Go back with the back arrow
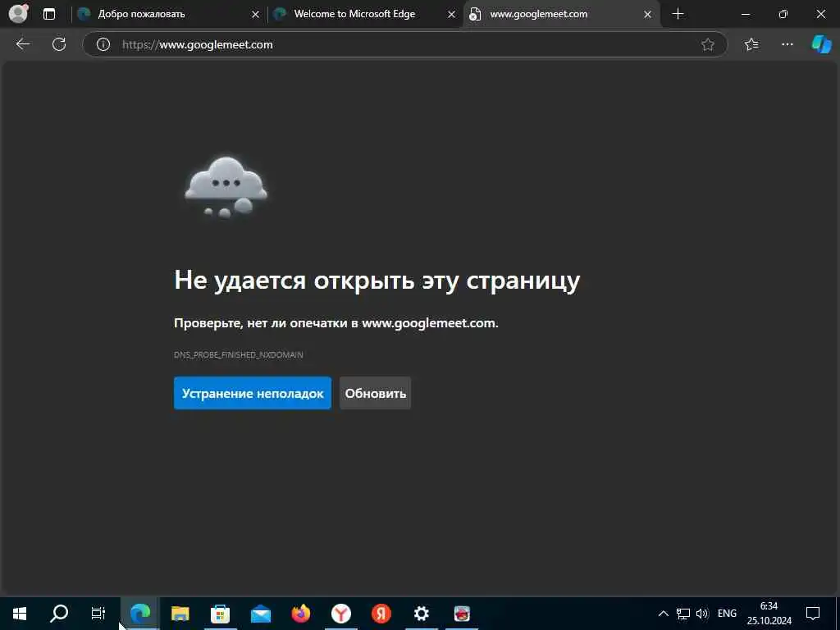This screenshot has width=840, height=630. [22, 44]
